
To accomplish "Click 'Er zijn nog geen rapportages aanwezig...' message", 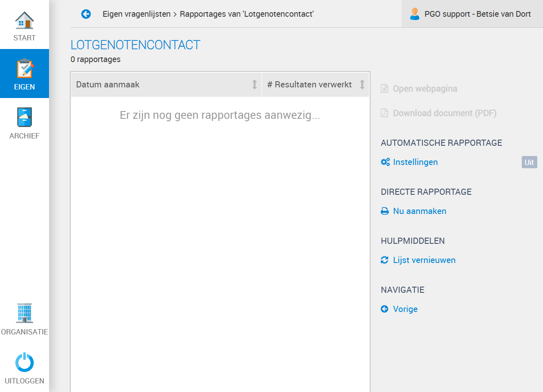I will (220, 115).
